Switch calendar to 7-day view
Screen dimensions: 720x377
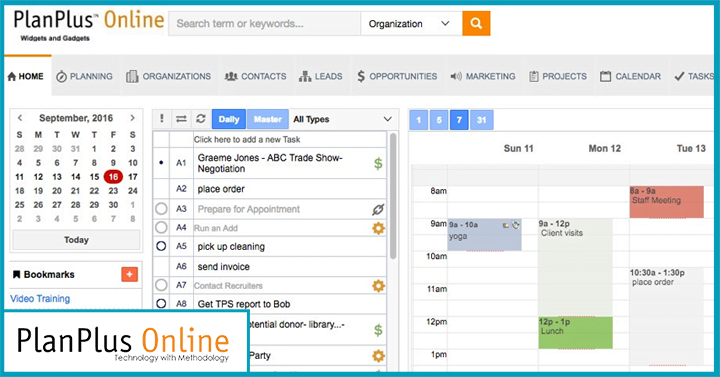pyautogui.click(x=459, y=120)
